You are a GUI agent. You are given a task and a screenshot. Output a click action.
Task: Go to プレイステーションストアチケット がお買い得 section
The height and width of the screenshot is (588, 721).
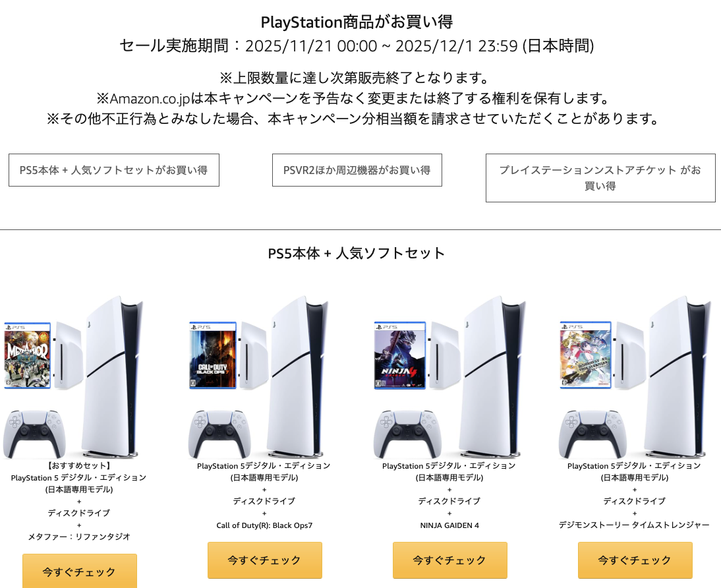(600, 178)
